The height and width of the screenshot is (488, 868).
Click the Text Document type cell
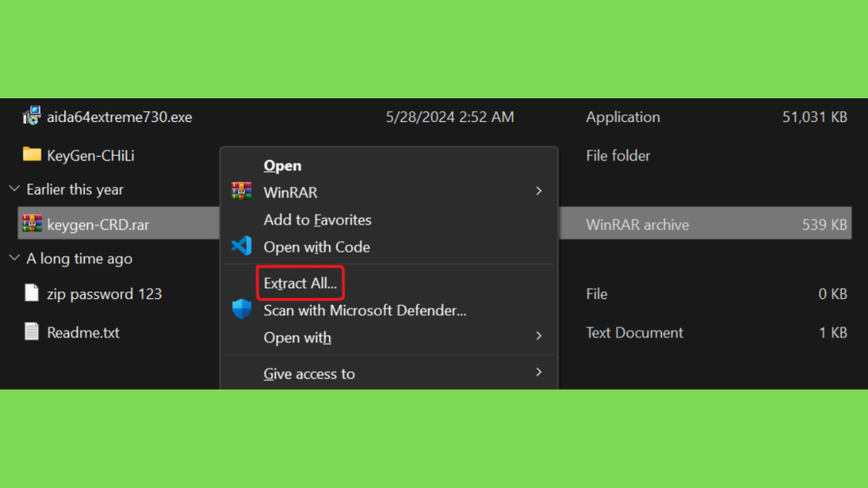pyautogui.click(x=634, y=332)
